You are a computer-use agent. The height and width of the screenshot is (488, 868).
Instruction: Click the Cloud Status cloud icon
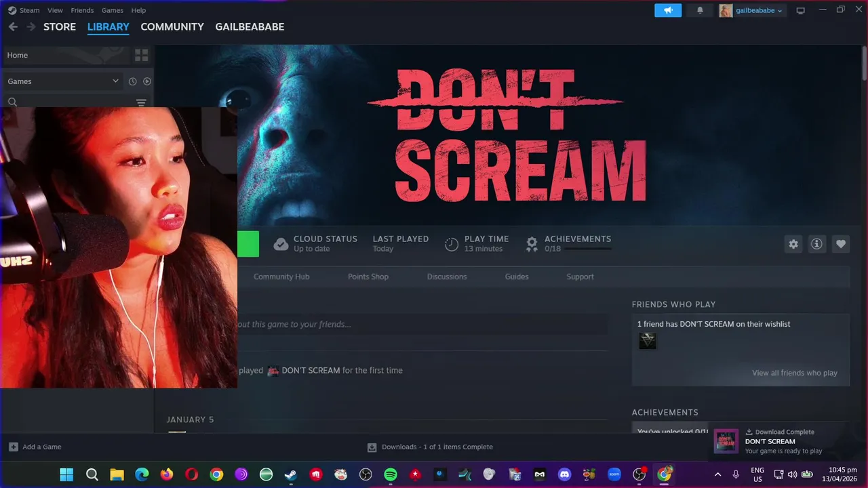click(x=281, y=244)
